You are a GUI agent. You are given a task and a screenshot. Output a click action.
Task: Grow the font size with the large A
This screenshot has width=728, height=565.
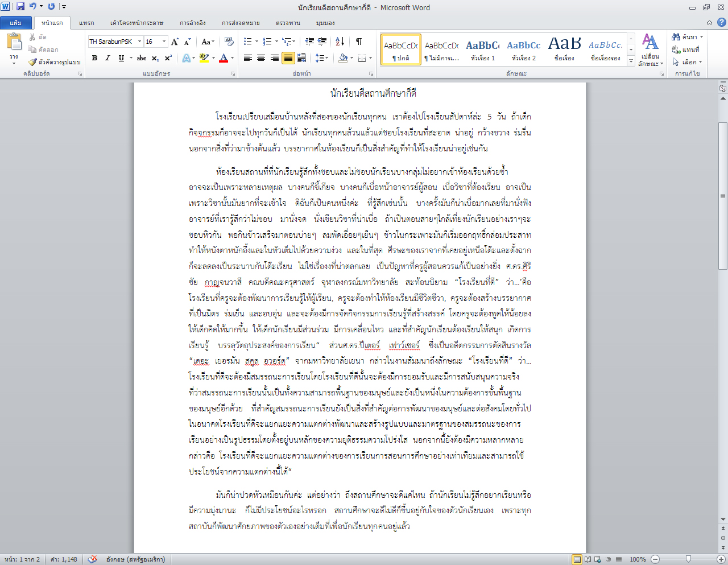pos(175,42)
